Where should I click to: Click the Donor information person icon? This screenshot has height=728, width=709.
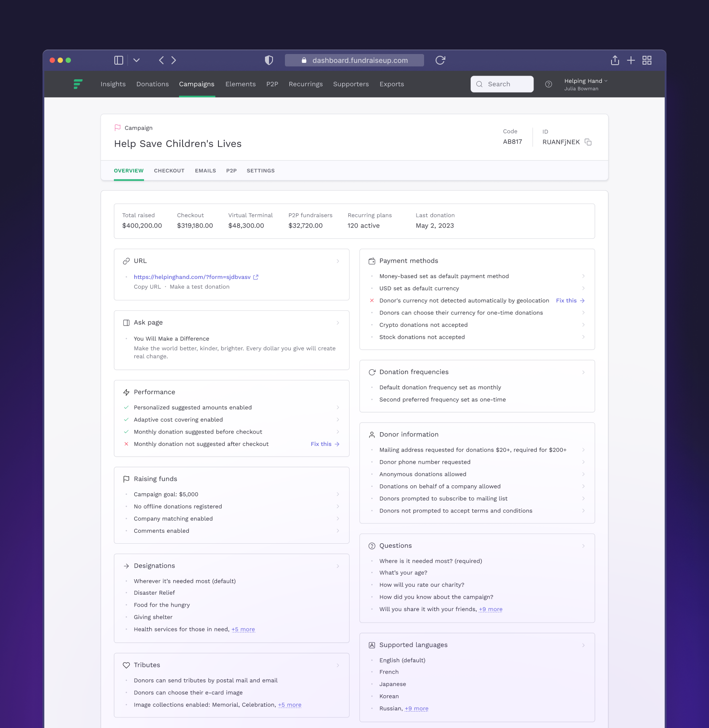tap(372, 435)
